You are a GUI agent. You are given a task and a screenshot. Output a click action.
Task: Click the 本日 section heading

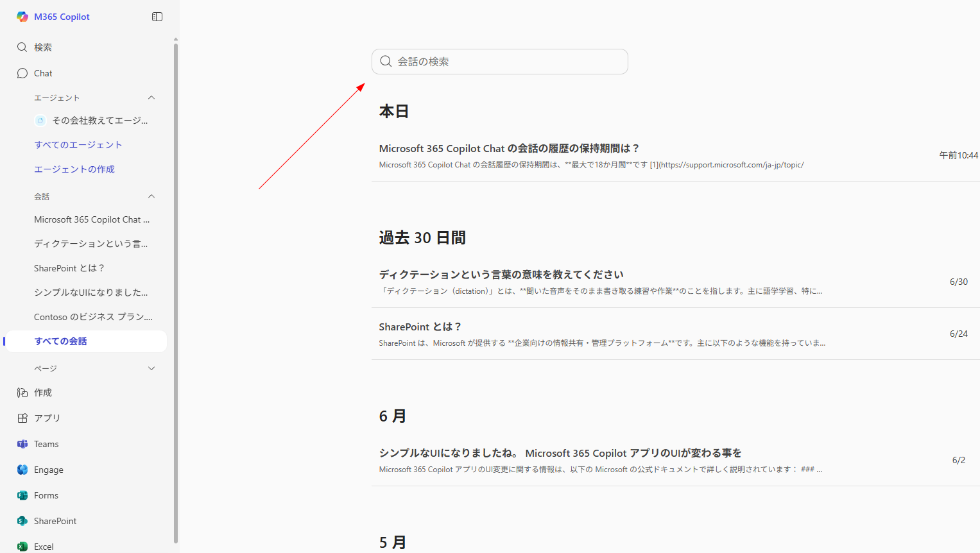click(394, 112)
